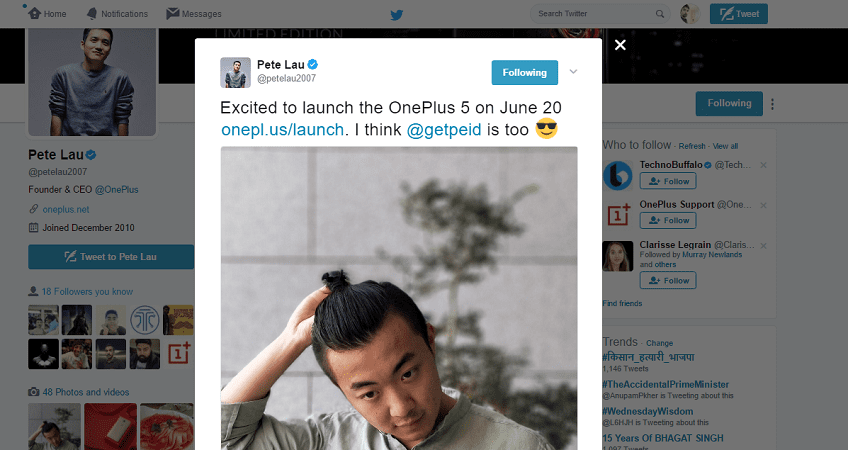Screen dimensions: 848x450
Task: Open profile more options dots
Action: (x=772, y=104)
